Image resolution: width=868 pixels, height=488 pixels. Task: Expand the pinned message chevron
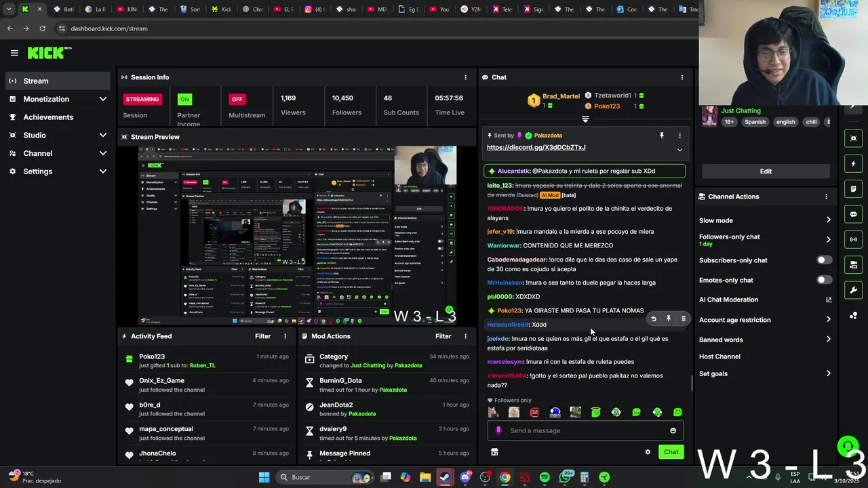pyautogui.click(x=679, y=150)
